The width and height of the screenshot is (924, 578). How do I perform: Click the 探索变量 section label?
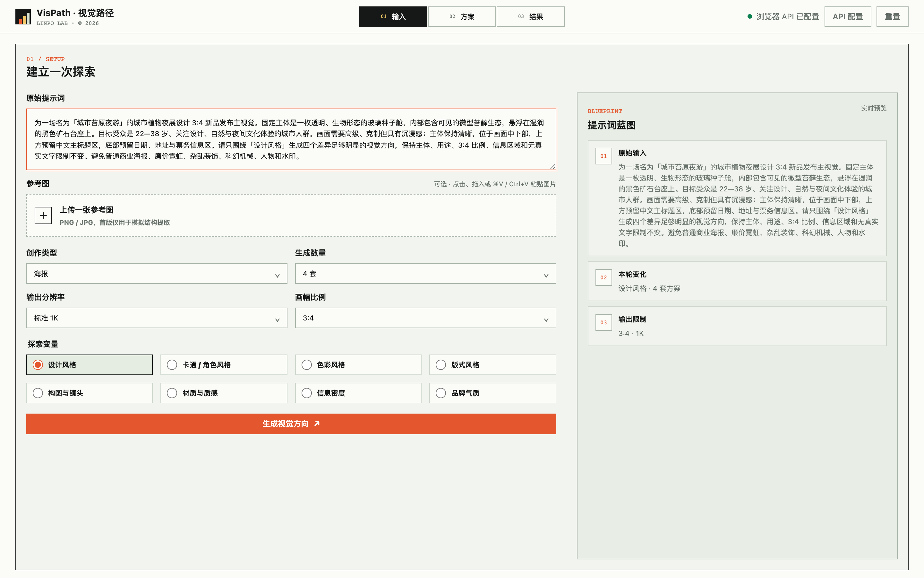point(43,344)
